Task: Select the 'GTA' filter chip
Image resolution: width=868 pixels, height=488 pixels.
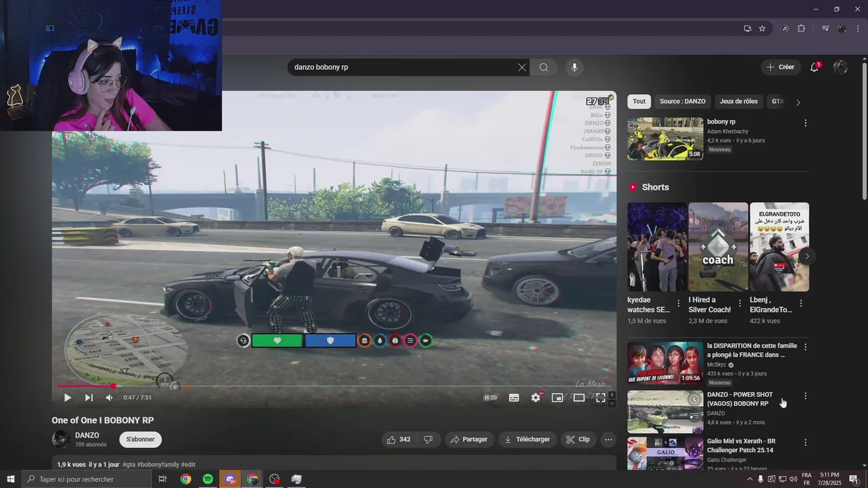Action: click(777, 101)
